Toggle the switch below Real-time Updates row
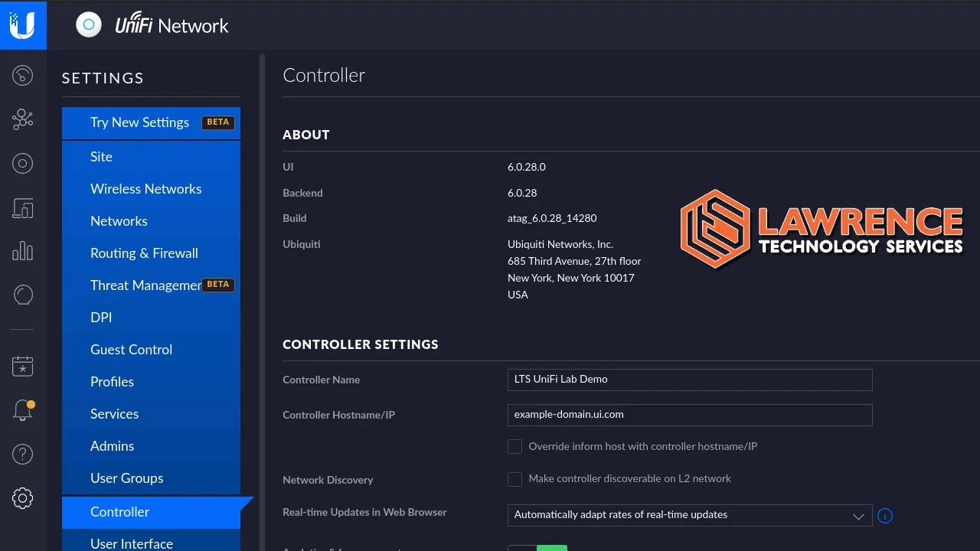 tap(537, 548)
